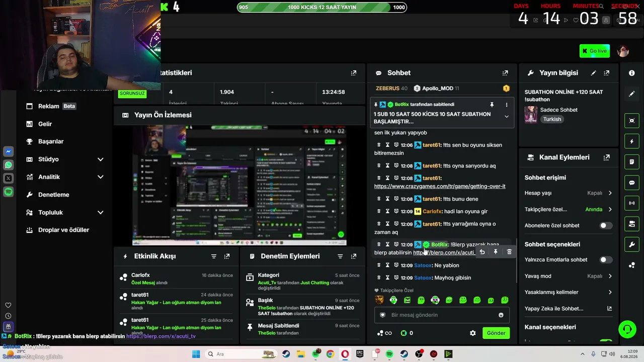The image size is (644, 362).
Task: Pop out the Sohbet chat panel
Action: [x=505, y=73]
